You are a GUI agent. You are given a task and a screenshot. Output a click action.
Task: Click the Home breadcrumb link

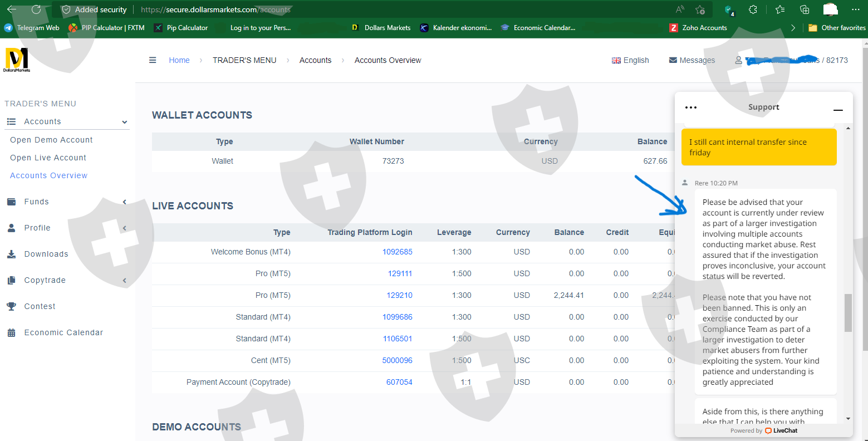[179, 60]
